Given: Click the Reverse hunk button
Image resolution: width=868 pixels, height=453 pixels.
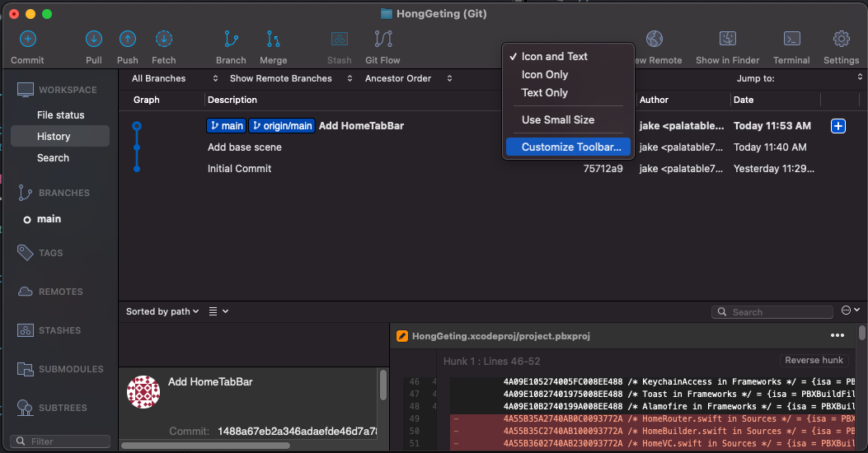Looking at the screenshot, I should point(814,360).
